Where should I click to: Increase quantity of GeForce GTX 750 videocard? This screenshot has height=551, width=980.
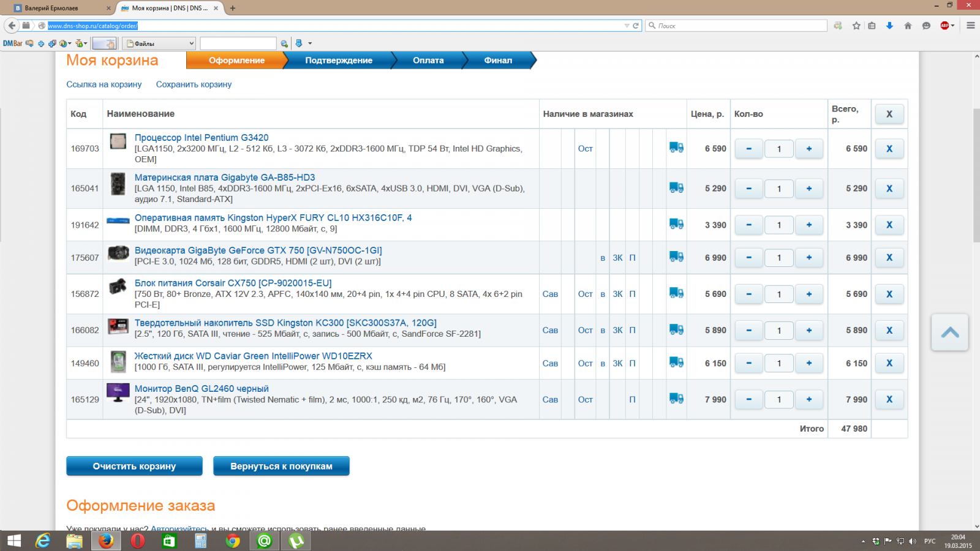tap(809, 258)
